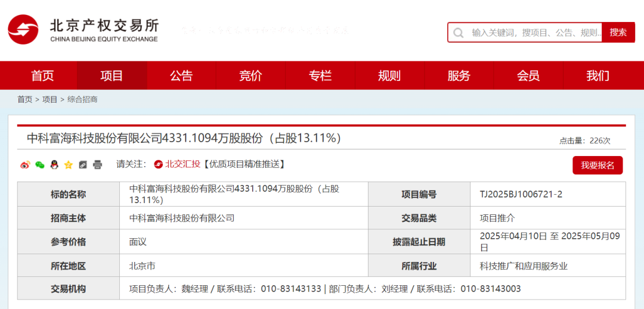
Task: Click the 所属行业 header cell
Action: 419,266
